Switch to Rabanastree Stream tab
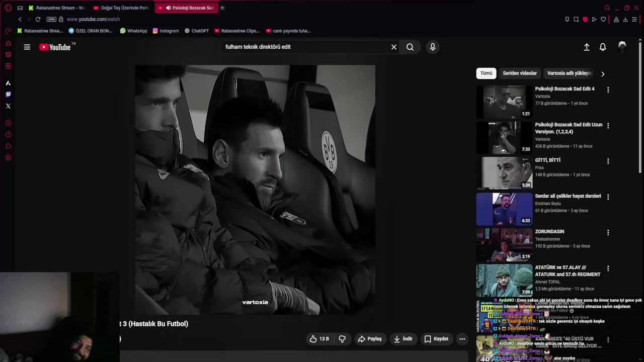 57,8
